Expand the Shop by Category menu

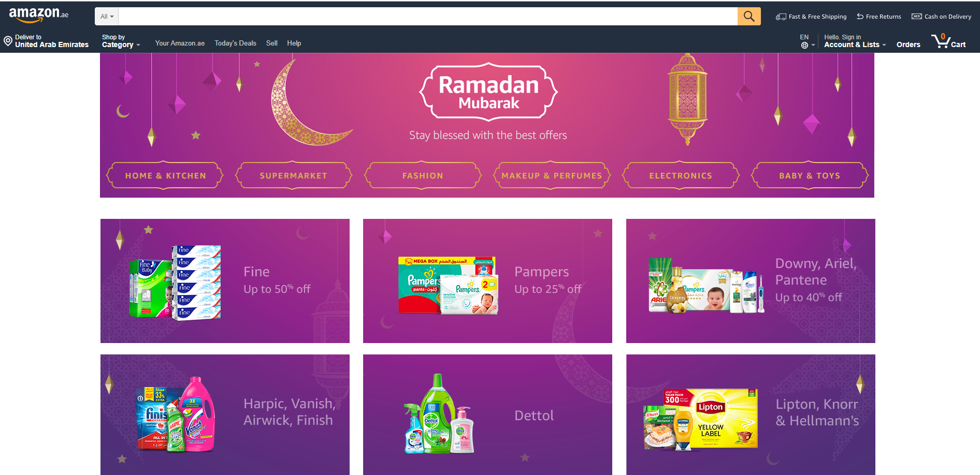click(x=121, y=41)
